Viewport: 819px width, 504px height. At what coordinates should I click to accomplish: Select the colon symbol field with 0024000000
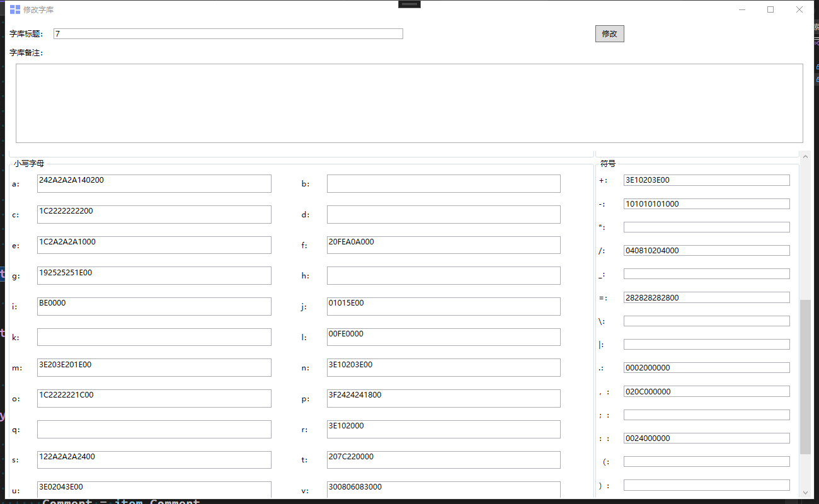(707, 438)
